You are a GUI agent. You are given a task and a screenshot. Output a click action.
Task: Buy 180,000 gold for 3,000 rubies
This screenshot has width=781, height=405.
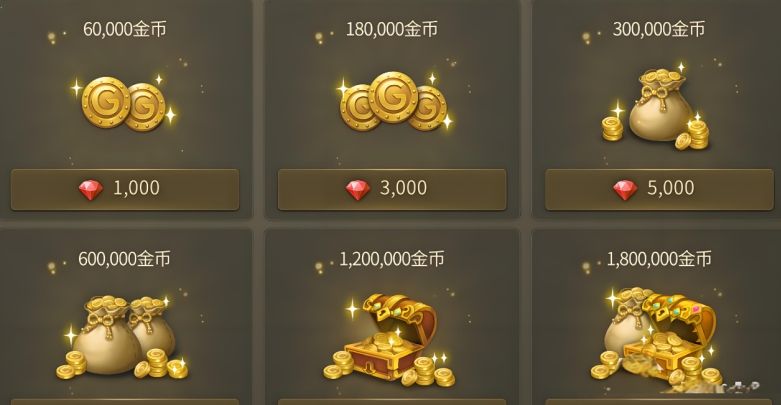pyautogui.click(x=392, y=190)
